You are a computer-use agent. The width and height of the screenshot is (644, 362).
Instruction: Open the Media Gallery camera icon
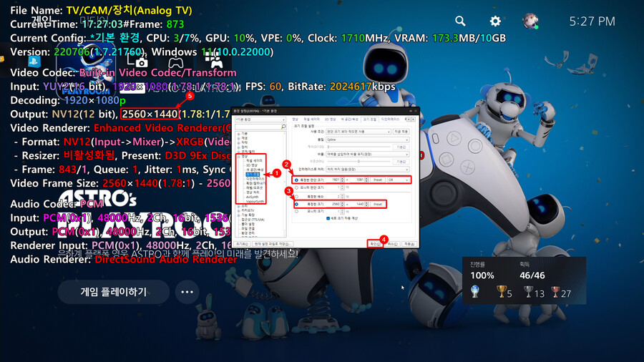137,62
